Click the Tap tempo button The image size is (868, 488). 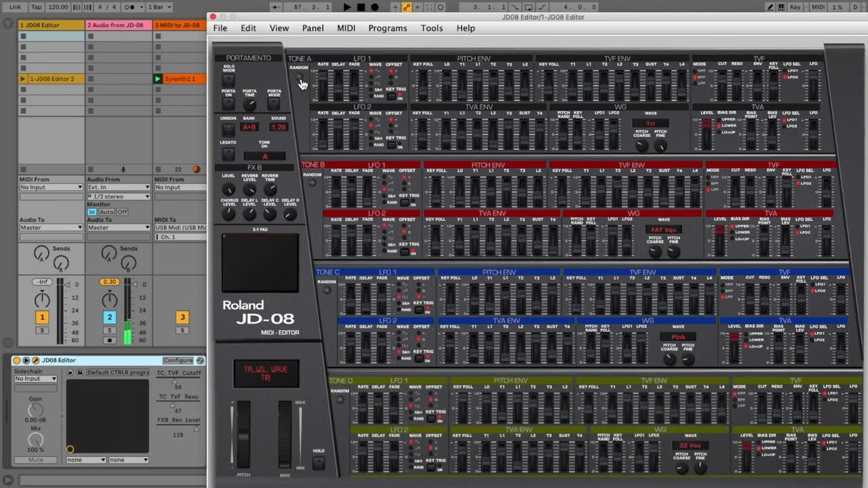tap(37, 7)
